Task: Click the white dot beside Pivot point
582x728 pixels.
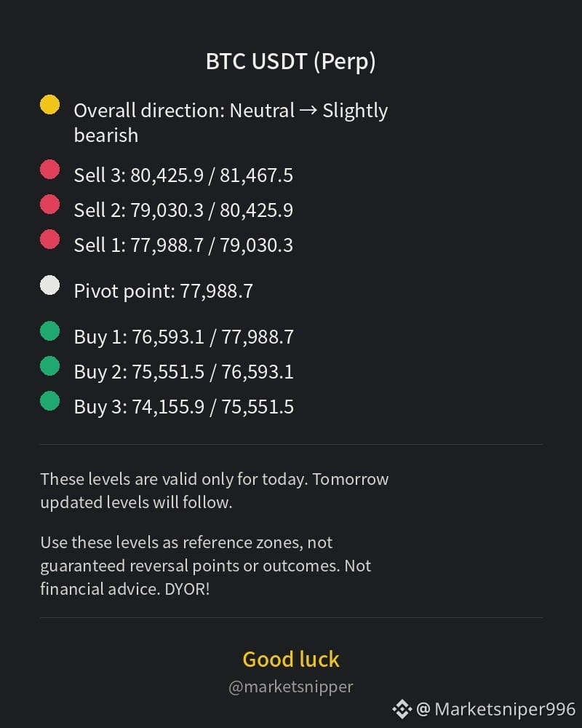Action: pos(49,285)
